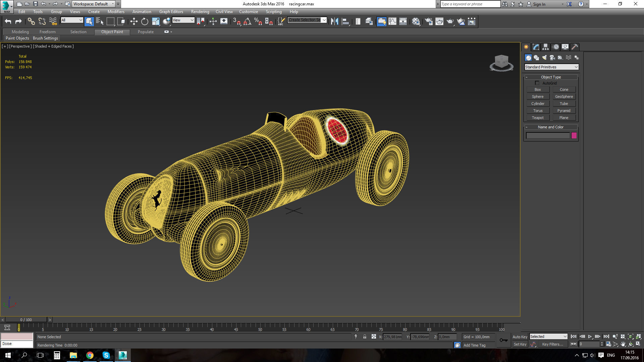Activate the Select and Rotate tool
This screenshot has width=644, height=362.
[145, 21]
